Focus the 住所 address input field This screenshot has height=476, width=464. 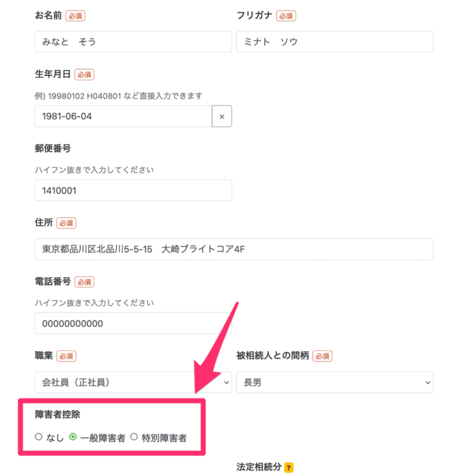point(234,249)
